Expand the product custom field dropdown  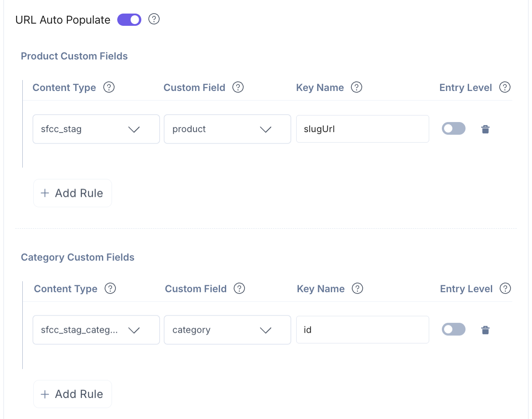click(x=227, y=129)
